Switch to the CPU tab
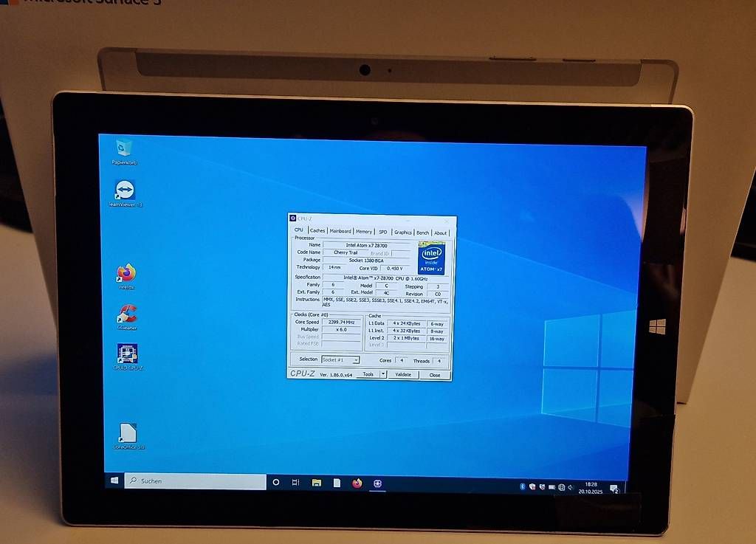Image resolution: width=756 pixels, height=544 pixels. pos(299,230)
